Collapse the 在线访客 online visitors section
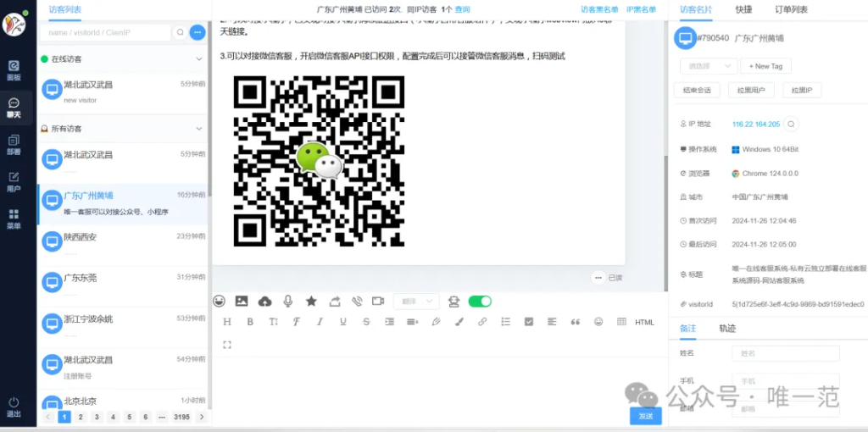 point(199,58)
